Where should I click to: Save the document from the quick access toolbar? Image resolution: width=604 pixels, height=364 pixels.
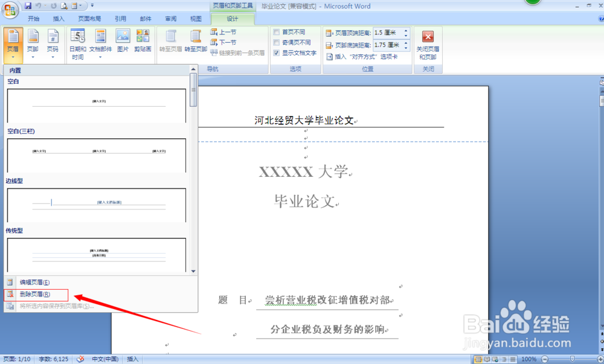coord(28,6)
